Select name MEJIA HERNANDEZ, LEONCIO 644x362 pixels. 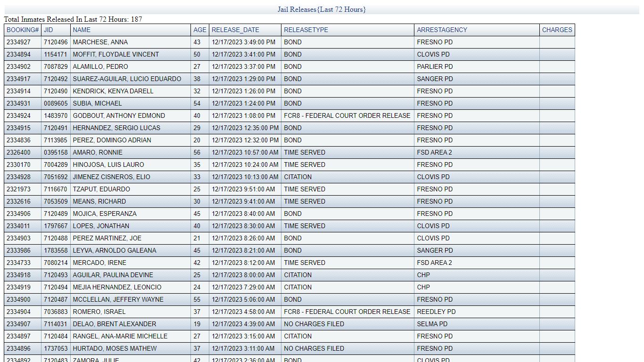click(x=117, y=287)
